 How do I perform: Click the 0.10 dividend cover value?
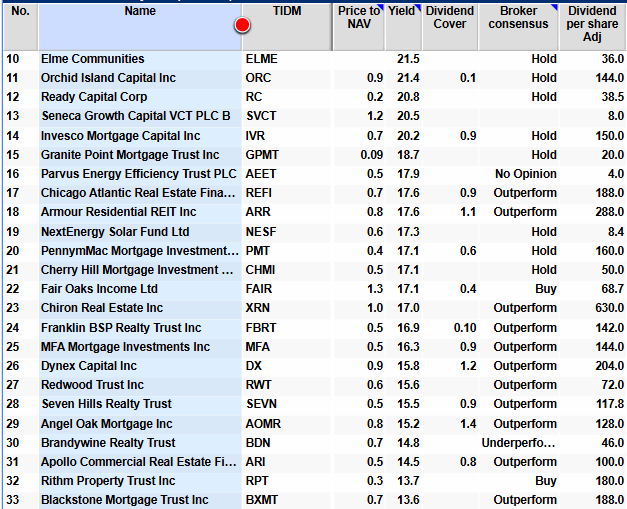coord(465,328)
